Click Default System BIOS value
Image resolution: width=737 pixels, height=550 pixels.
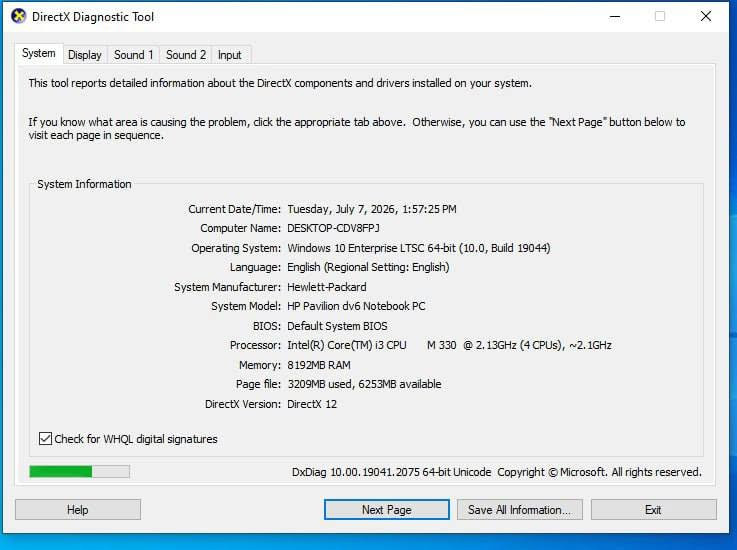point(337,326)
